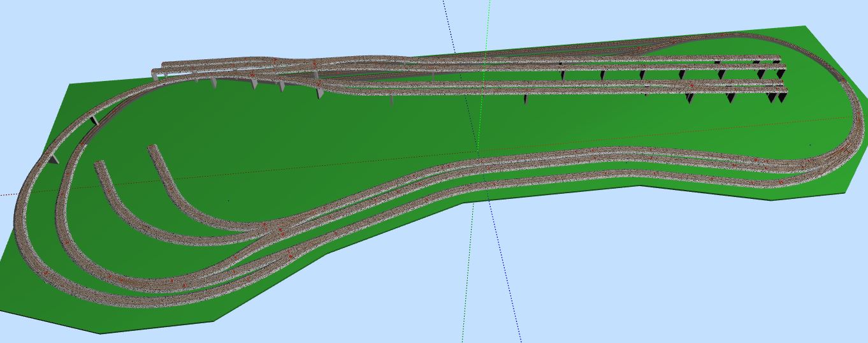The width and height of the screenshot is (868, 343).
Task: Select the white pier under the left ramp
Action: pyautogui.click(x=96, y=120)
